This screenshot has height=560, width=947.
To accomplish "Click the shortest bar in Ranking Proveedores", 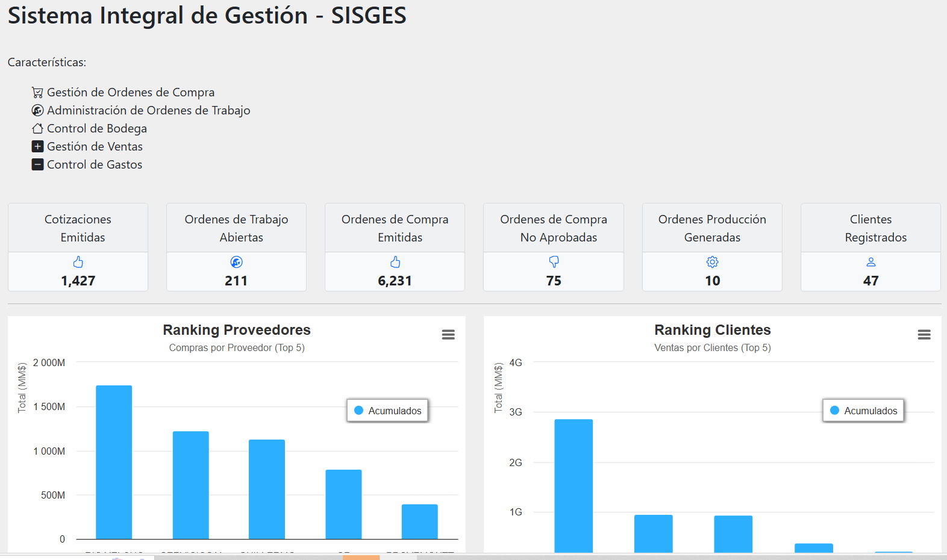I will click(x=420, y=521).
